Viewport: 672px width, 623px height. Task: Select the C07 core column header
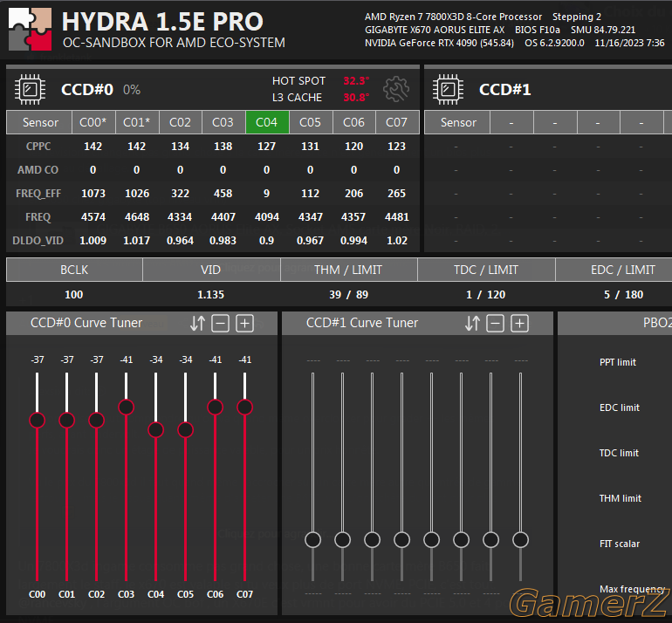point(396,122)
